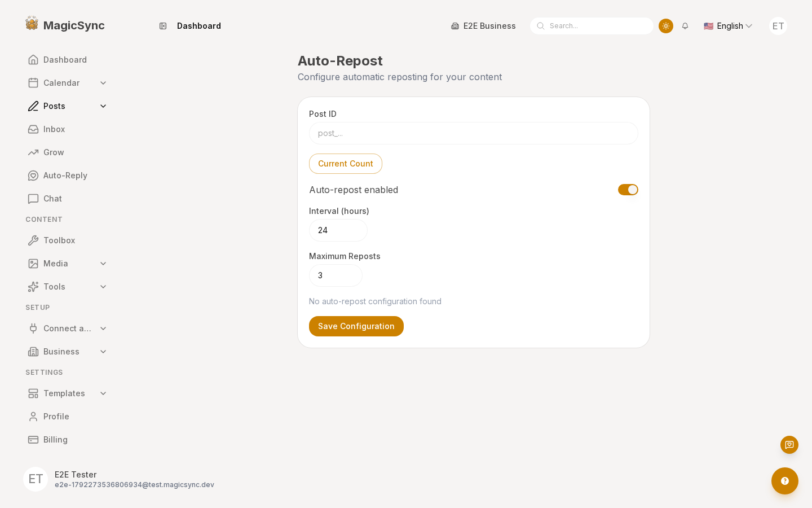812x508 pixels.
Task: Focus the Post ID input field
Action: tap(474, 133)
